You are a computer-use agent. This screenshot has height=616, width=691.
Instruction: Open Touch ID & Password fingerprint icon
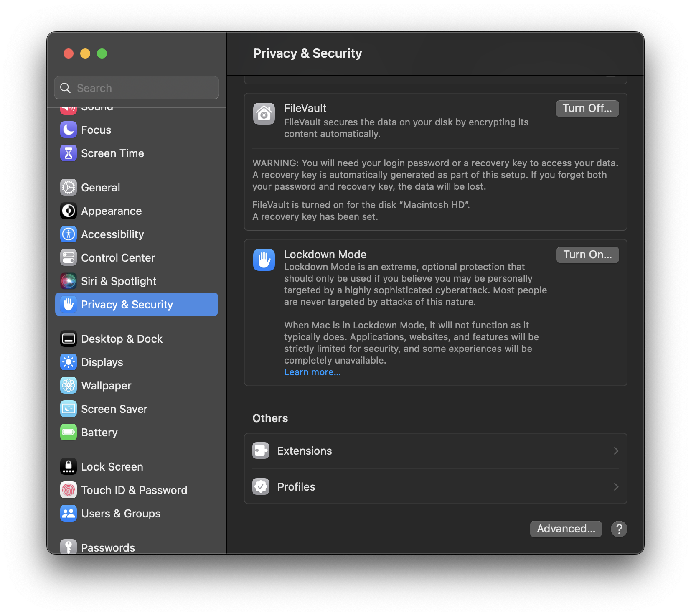[69, 490]
